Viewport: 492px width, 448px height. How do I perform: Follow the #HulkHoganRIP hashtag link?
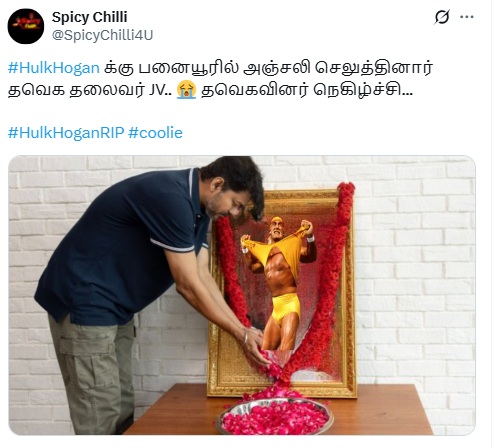(x=66, y=133)
